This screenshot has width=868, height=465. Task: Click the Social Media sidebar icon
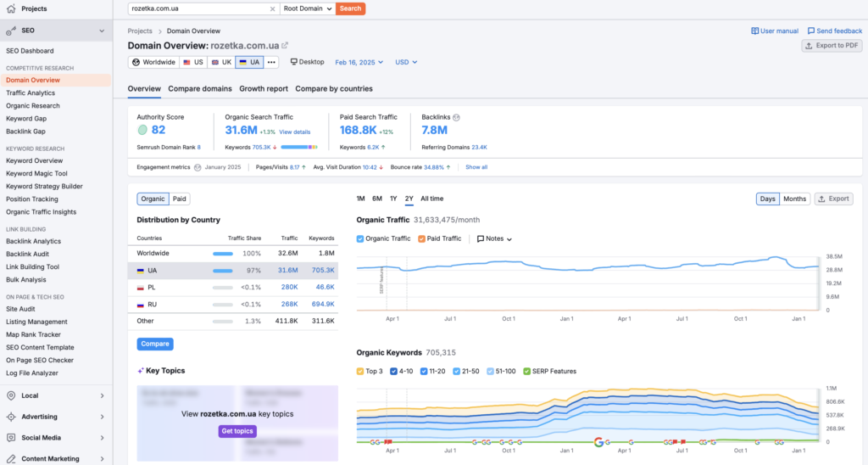tap(11, 438)
